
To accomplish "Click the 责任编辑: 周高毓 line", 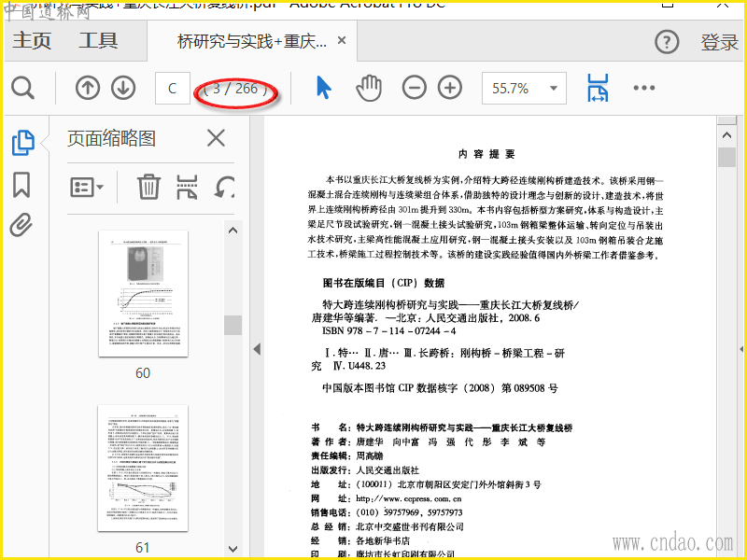I will [x=346, y=455].
